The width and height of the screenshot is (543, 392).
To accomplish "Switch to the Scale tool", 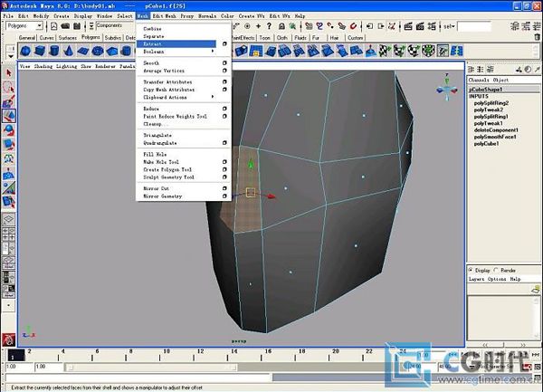I will [x=9, y=144].
